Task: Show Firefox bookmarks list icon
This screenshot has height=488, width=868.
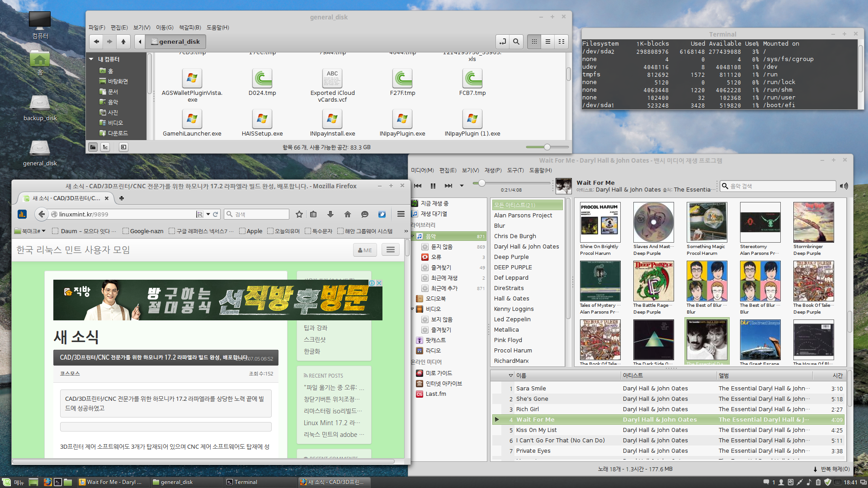Action: (x=313, y=214)
